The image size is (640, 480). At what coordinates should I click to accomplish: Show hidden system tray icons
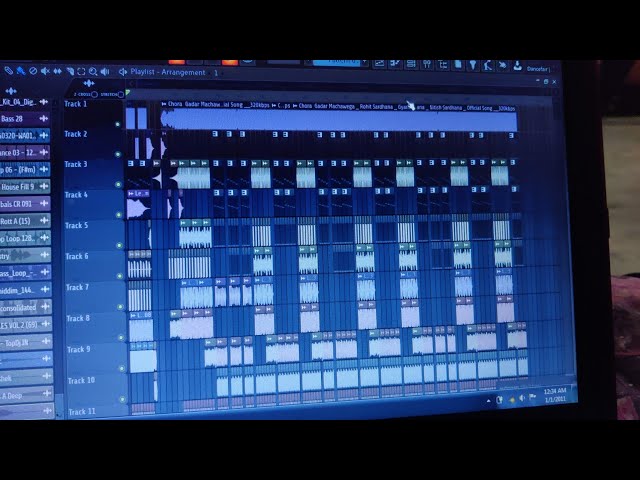click(489, 401)
